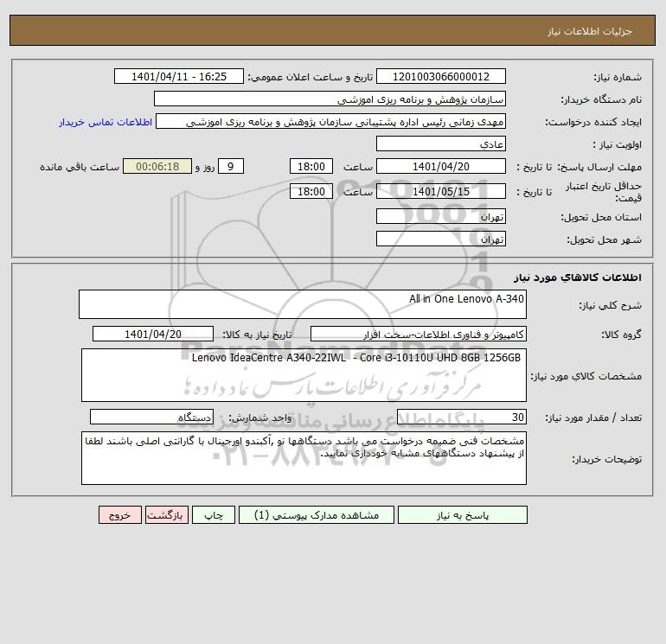Click the جزئیات اطلاعات نیاز header title
Image resolution: width=666 pixels, height=644 pixels.
coord(590,31)
